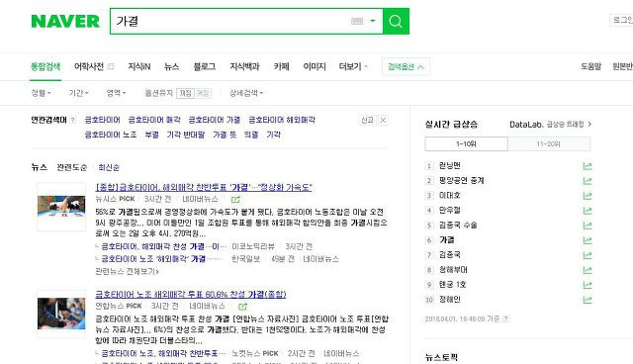Image resolution: width=633 pixels, height=364 pixels.
Task: Expand the 상세검색 dropdown
Action: click(246, 93)
